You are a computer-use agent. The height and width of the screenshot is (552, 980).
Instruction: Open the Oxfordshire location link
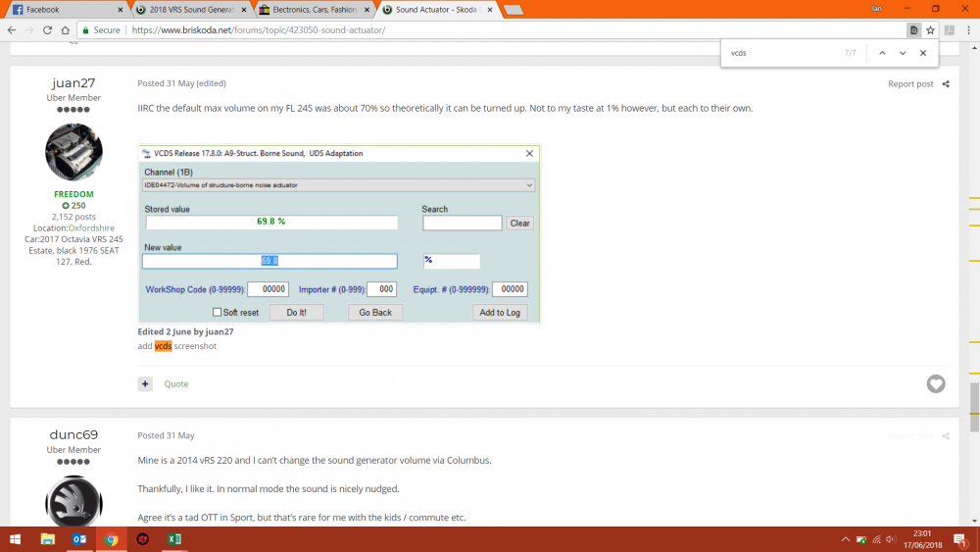tap(91, 228)
